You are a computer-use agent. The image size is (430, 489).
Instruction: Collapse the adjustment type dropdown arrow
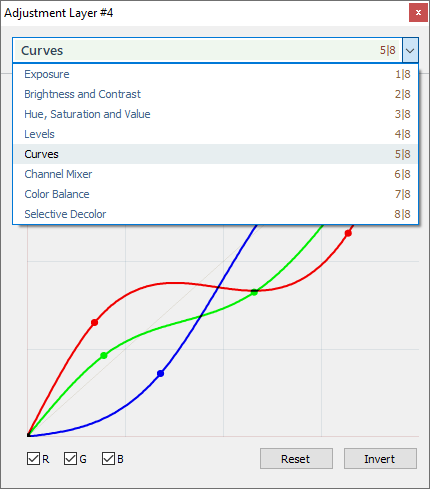[410, 50]
